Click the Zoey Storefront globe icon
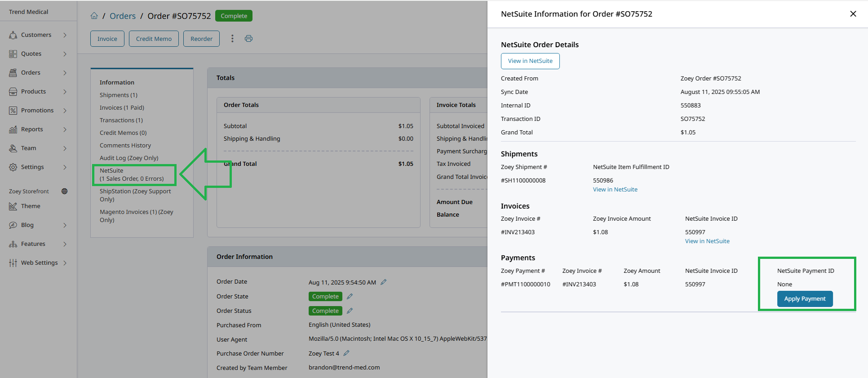The height and width of the screenshot is (378, 868). 65,191
